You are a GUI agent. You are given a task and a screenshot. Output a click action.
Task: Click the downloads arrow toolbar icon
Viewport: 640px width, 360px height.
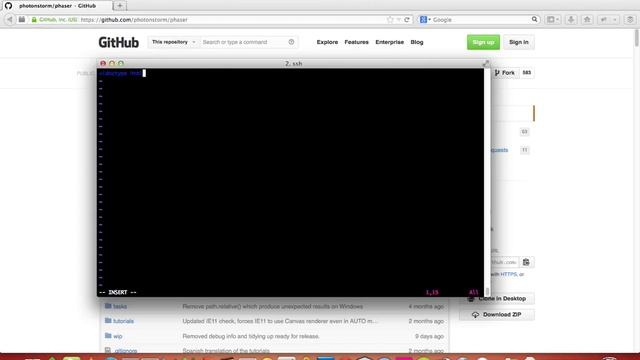tap(571, 20)
